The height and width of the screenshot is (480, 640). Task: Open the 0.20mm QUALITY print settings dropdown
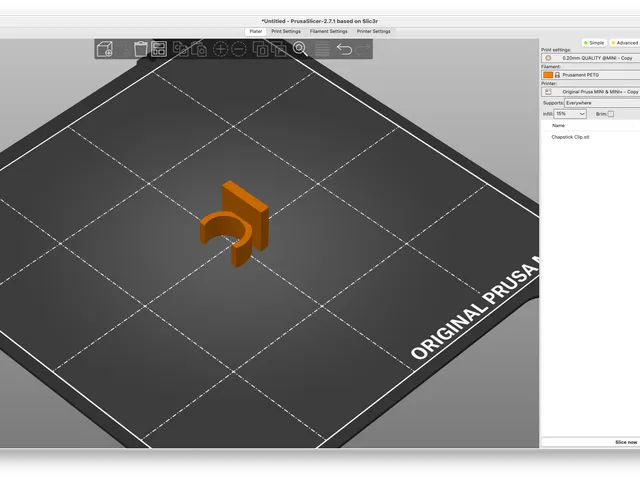pos(591,58)
